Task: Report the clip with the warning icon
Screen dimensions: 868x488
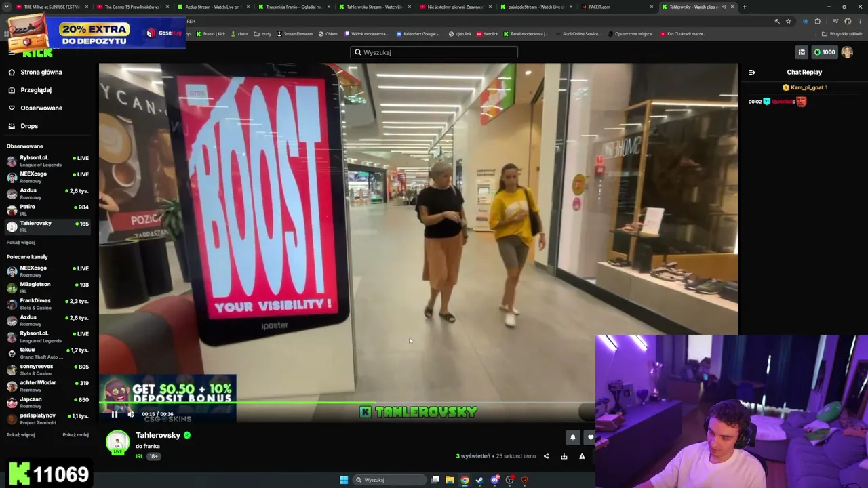Action: (582, 456)
